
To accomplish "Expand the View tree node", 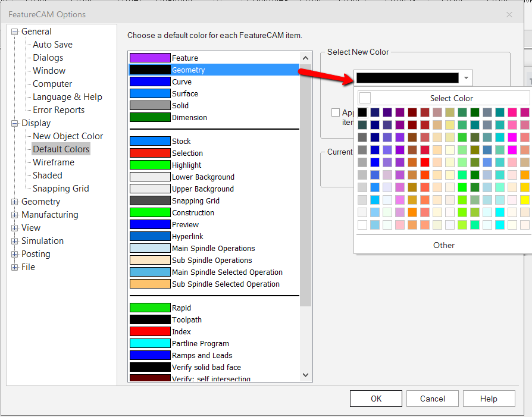I will point(15,228).
